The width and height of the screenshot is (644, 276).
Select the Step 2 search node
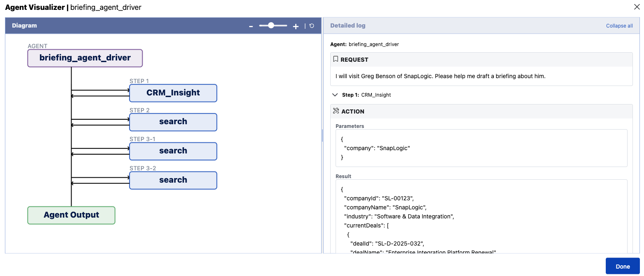[173, 122]
